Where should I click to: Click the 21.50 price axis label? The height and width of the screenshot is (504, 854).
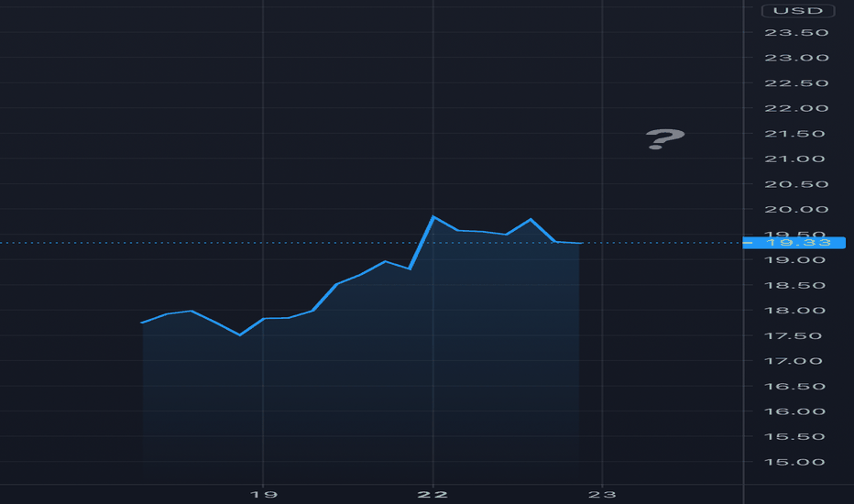[794, 134]
